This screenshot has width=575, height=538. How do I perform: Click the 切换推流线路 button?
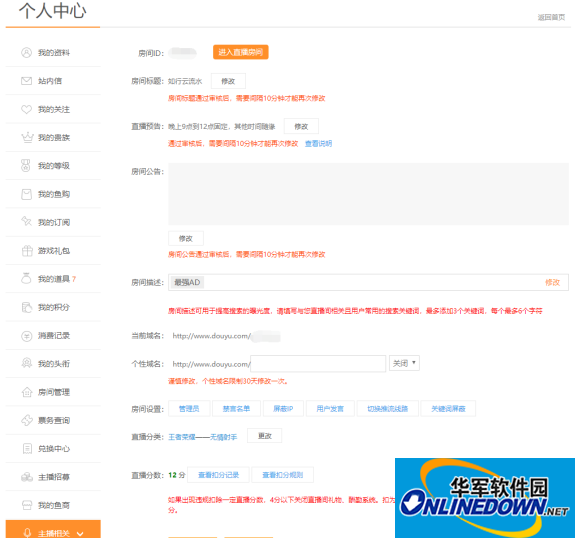pos(388,409)
